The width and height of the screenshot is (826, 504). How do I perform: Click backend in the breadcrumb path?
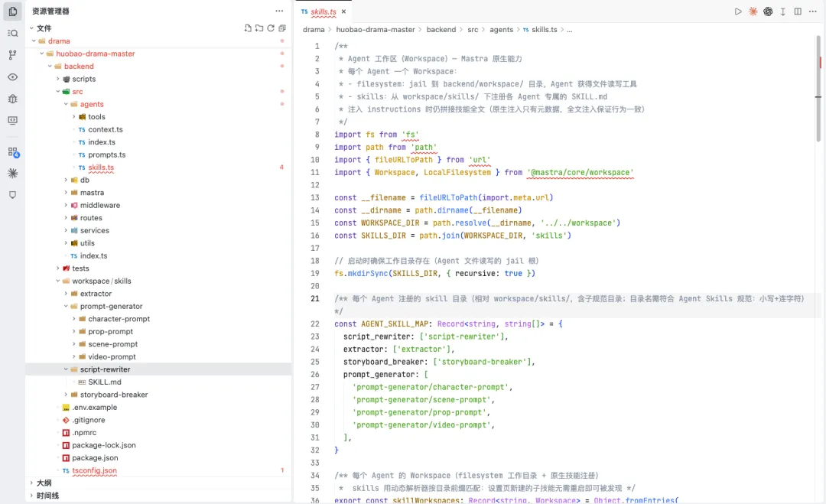[x=441, y=30]
